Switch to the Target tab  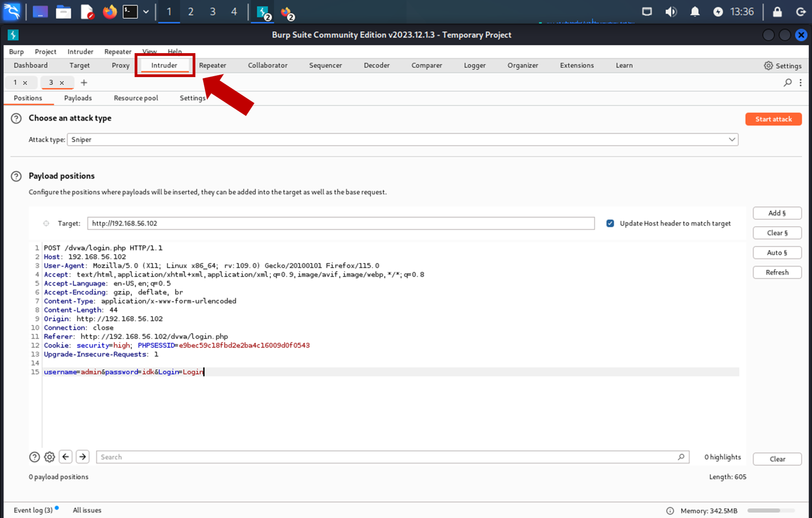point(80,65)
